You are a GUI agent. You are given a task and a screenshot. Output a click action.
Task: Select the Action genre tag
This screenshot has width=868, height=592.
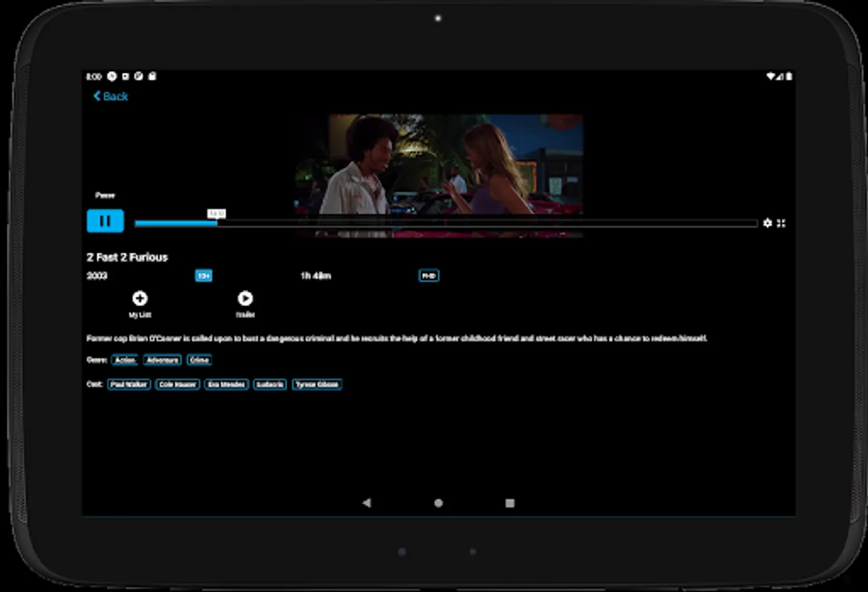125,360
